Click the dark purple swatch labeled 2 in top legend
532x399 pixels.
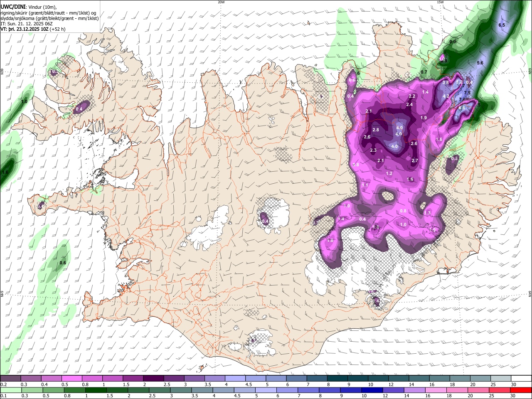(153, 379)
